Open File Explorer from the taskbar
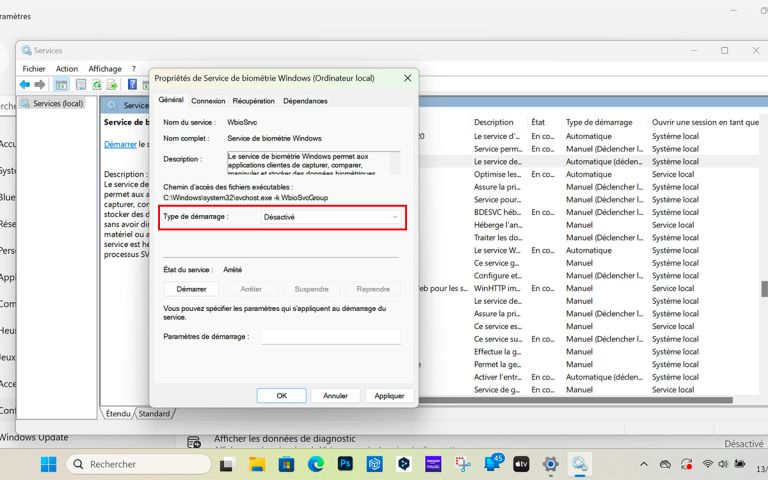 pos(257,464)
